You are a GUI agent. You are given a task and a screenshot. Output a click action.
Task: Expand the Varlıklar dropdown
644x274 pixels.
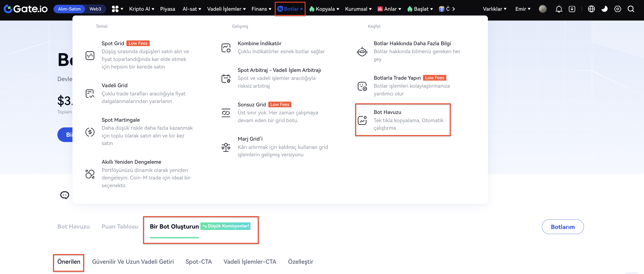(x=495, y=9)
